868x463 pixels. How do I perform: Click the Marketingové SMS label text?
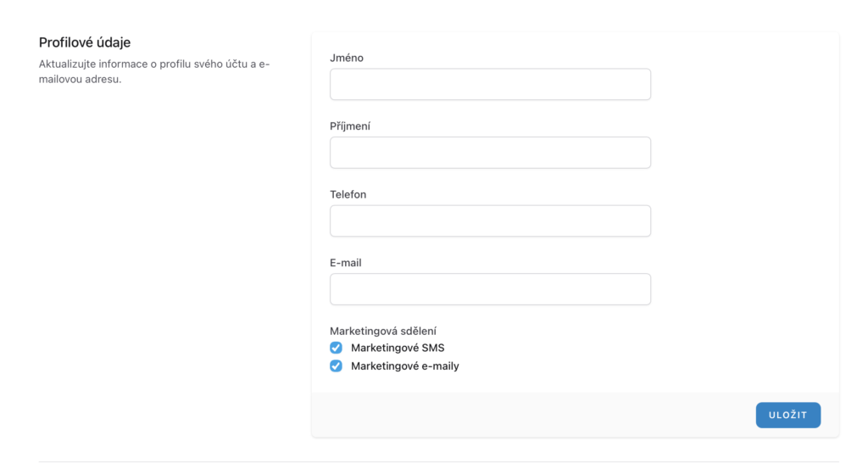398,348
